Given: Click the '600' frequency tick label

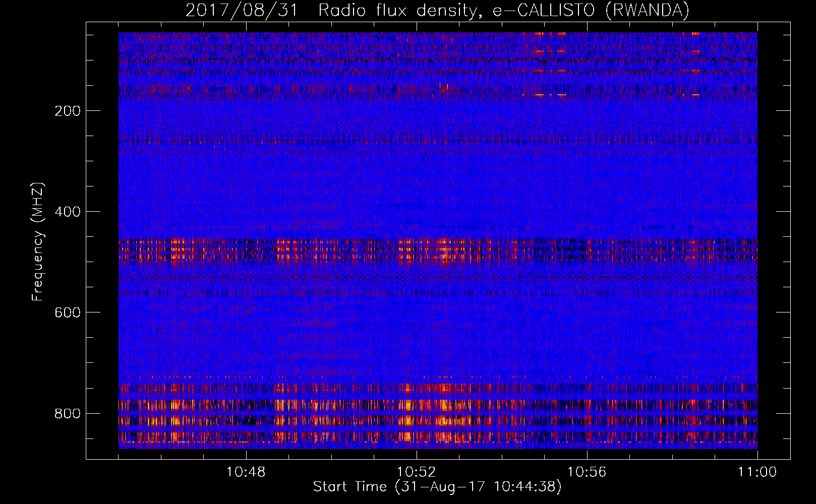Looking at the screenshot, I should pos(68,312).
